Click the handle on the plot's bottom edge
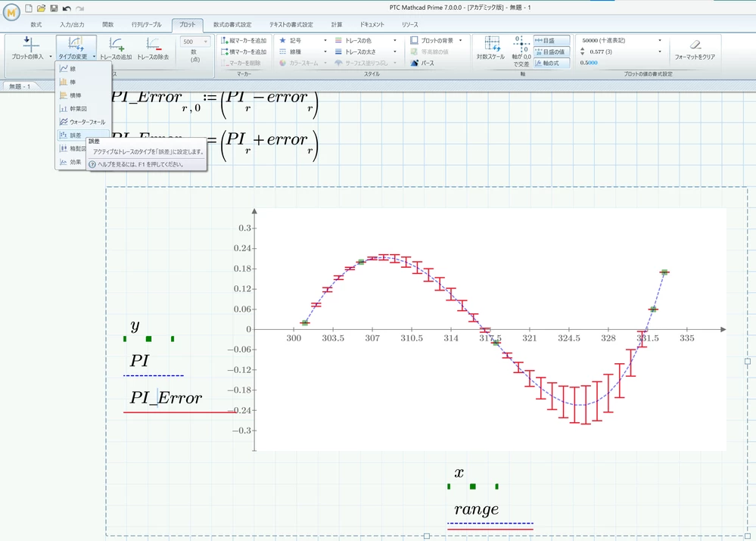This screenshot has height=541, width=756. tap(427, 536)
